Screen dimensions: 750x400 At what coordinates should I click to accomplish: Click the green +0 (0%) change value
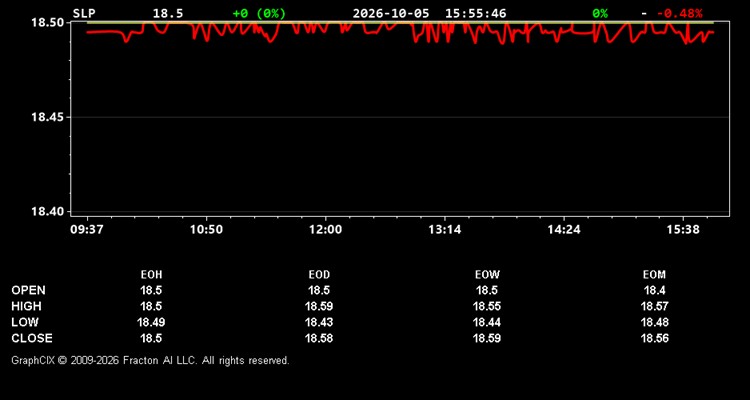pos(259,13)
